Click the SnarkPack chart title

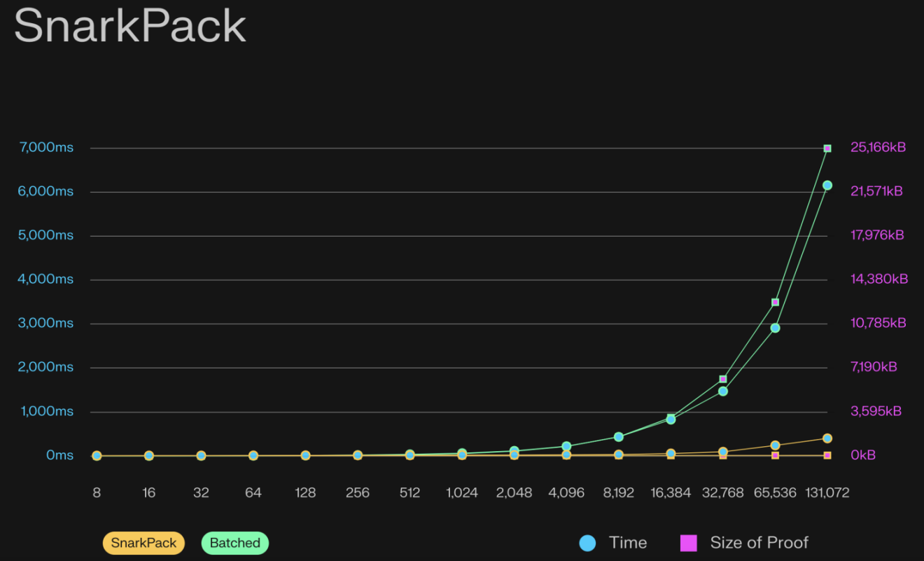click(130, 26)
